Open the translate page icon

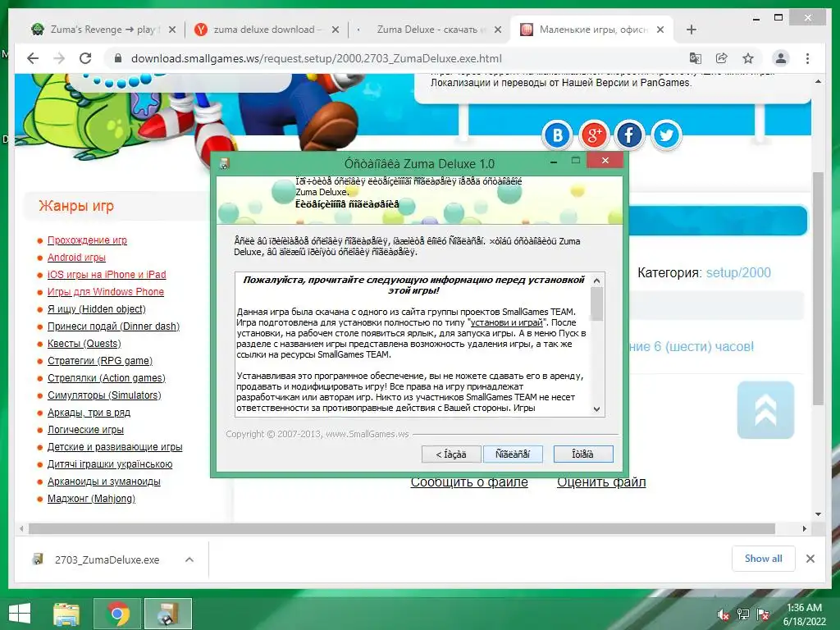pos(696,58)
